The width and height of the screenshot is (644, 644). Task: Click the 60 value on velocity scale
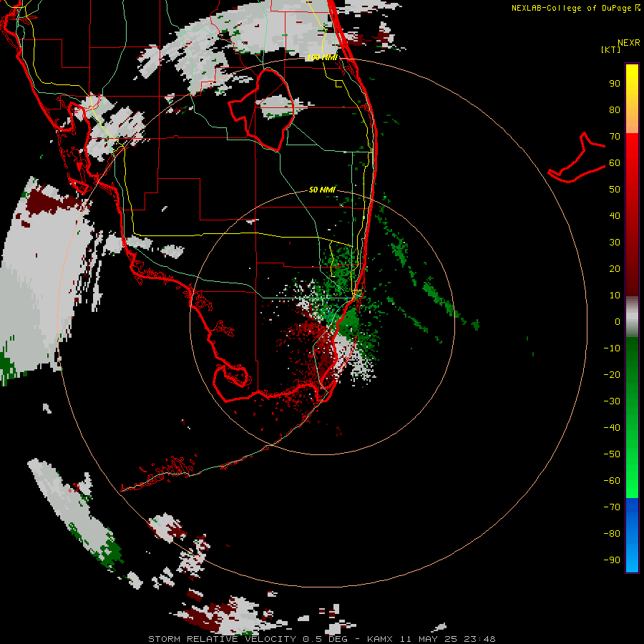pyautogui.click(x=615, y=163)
